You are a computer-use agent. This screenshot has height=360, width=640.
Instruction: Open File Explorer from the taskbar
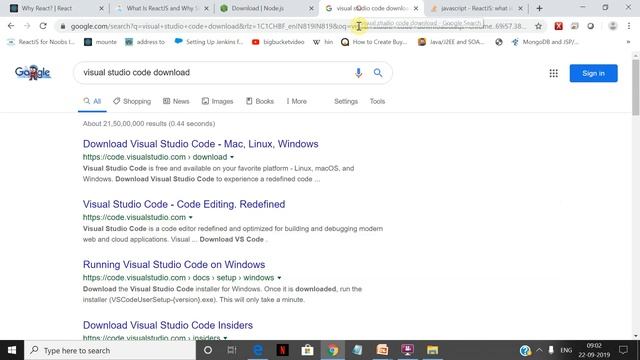(432, 350)
